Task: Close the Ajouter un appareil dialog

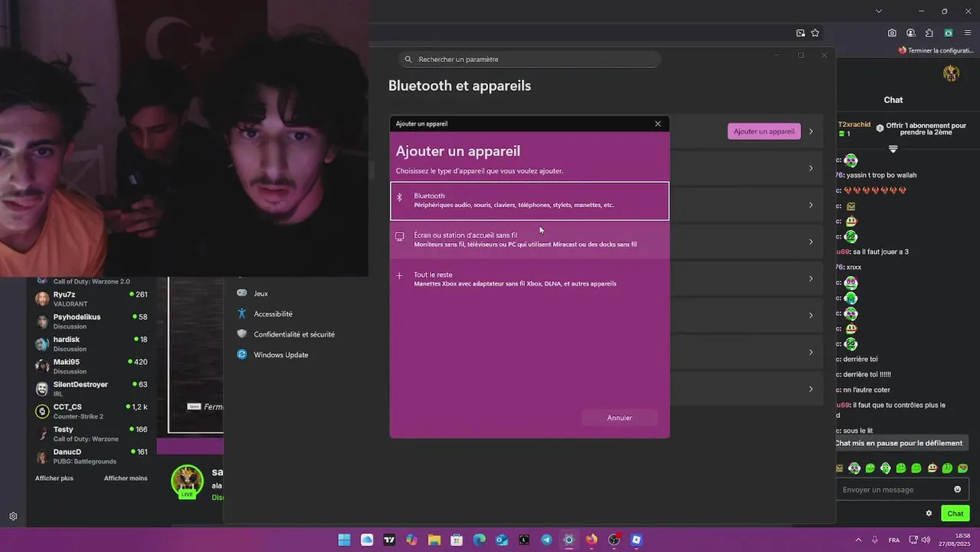Action: click(657, 123)
